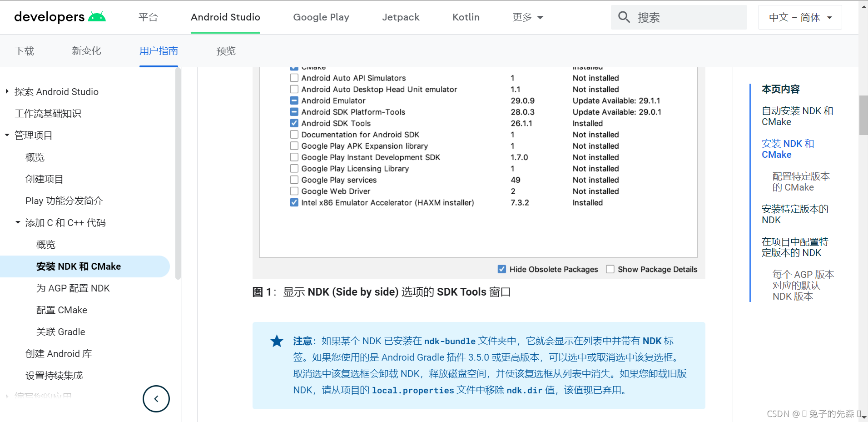
Task: Uncheck Hide Obsolete Packages
Action: click(x=502, y=269)
